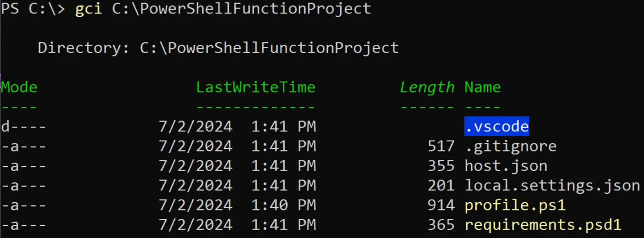Click the host.json file name
This screenshot has width=644, height=238.
[506, 166]
